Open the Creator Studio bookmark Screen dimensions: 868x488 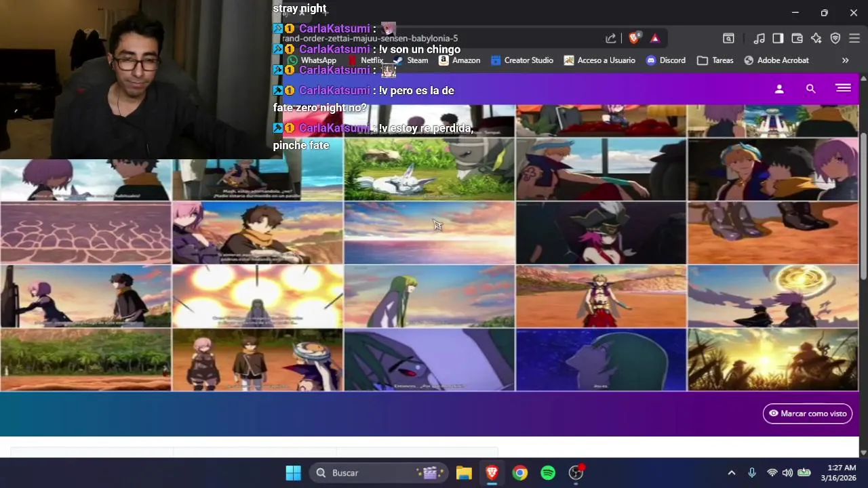[521, 60]
